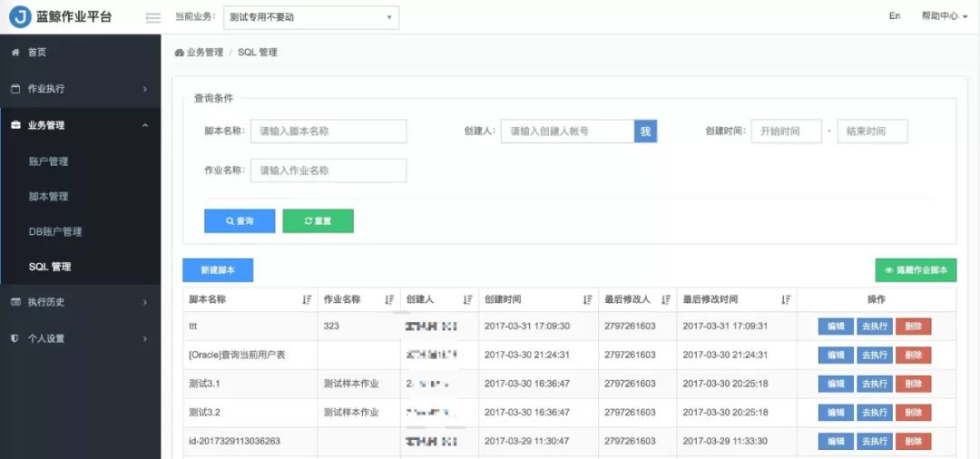Select script name 测试3.2
The height and width of the screenshot is (459, 980).
pos(204,412)
